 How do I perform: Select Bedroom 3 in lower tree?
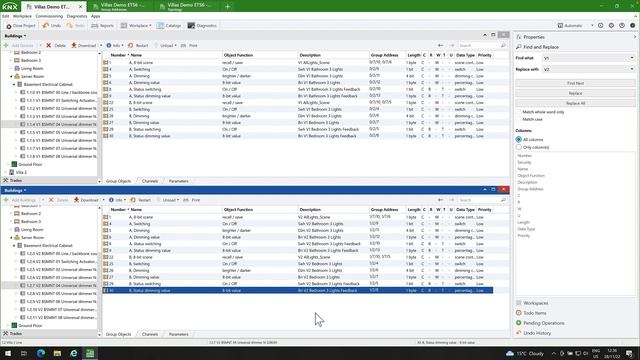[x=31, y=222]
